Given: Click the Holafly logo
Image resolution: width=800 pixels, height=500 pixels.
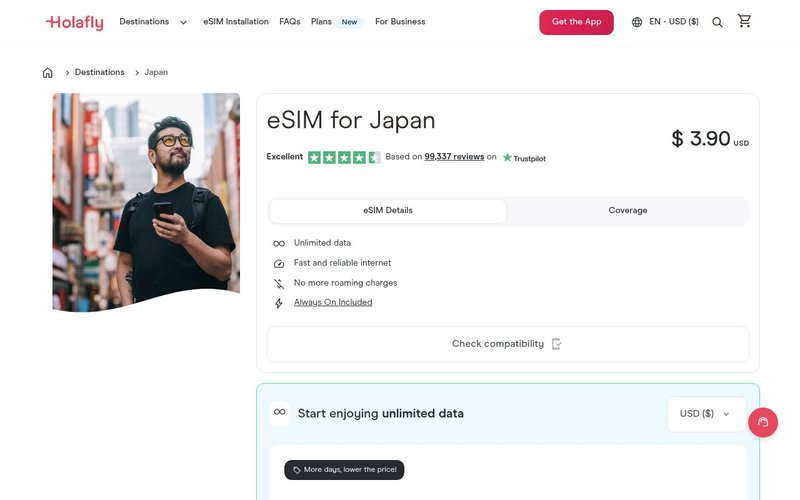Looking at the screenshot, I should click(74, 22).
